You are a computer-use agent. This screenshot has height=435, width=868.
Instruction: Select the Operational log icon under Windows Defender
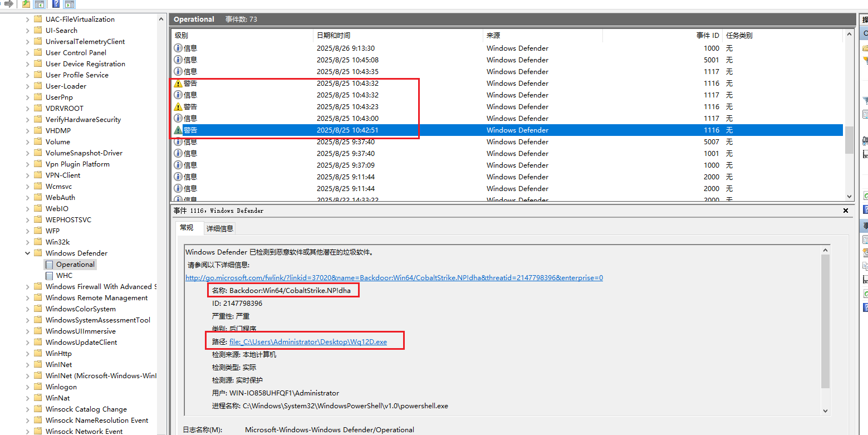50,265
